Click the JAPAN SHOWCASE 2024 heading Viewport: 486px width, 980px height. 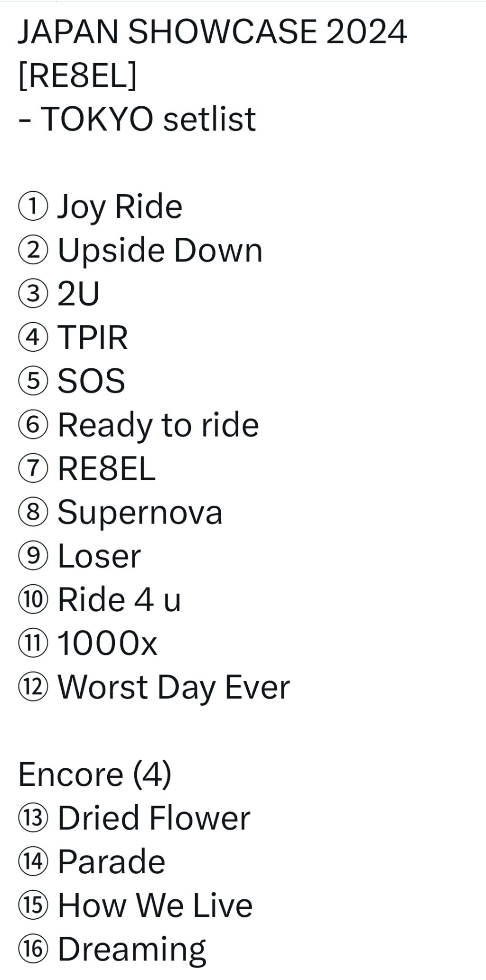(212, 32)
